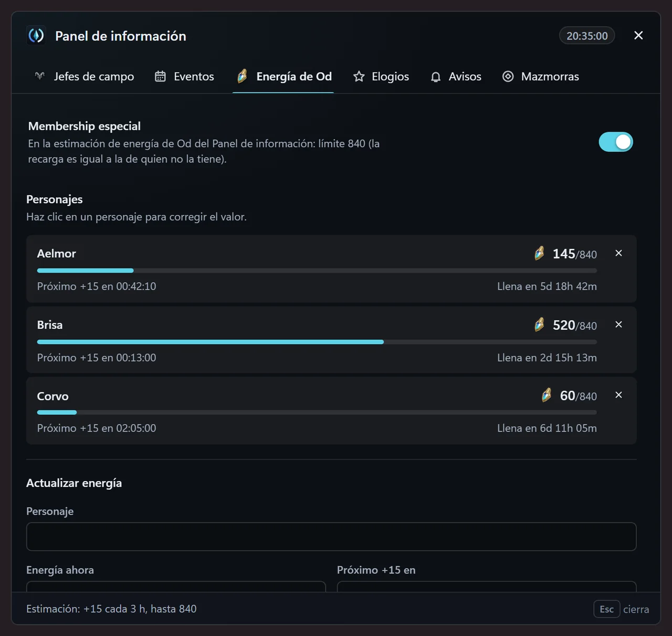Click the crystal icon next to Brisa's 520/840
The image size is (672, 636).
tap(539, 325)
